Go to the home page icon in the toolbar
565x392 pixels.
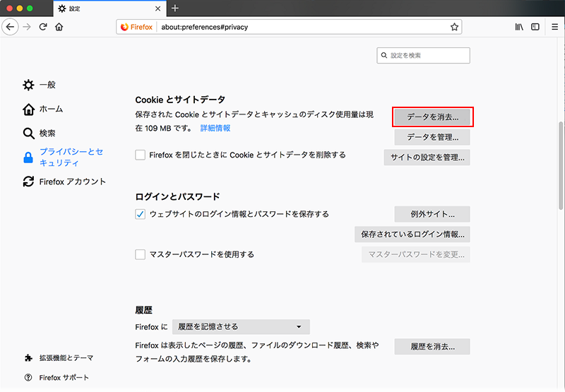point(59,27)
